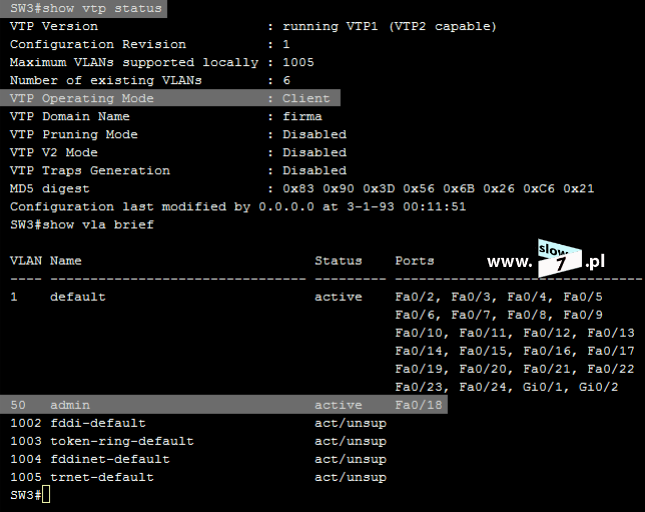Click the VTP Pruning Mode Disabled value
Screen dimensions: 645x512
[314, 134]
